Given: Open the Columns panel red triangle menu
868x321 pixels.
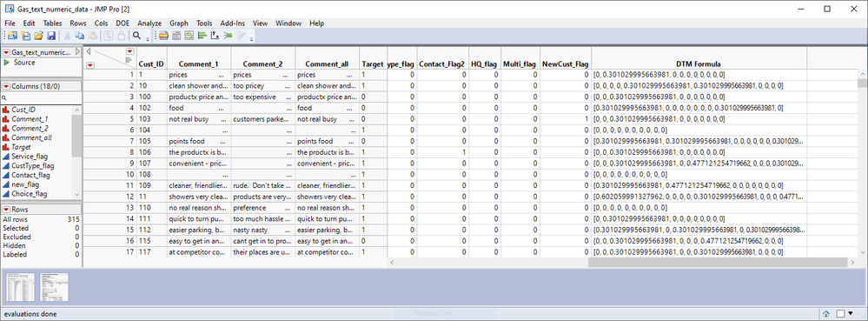Looking at the screenshot, I should (7, 86).
